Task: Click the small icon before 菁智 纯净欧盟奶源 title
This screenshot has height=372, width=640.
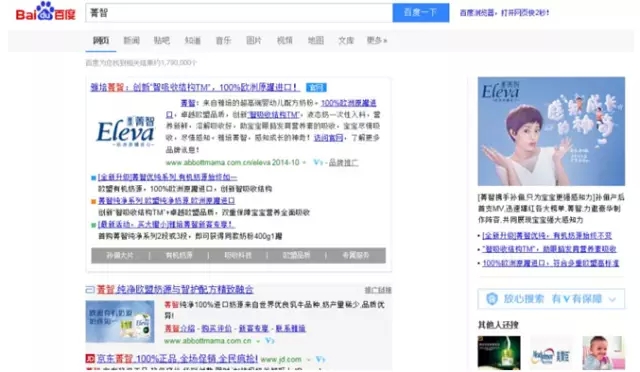Action: click(90, 290)
